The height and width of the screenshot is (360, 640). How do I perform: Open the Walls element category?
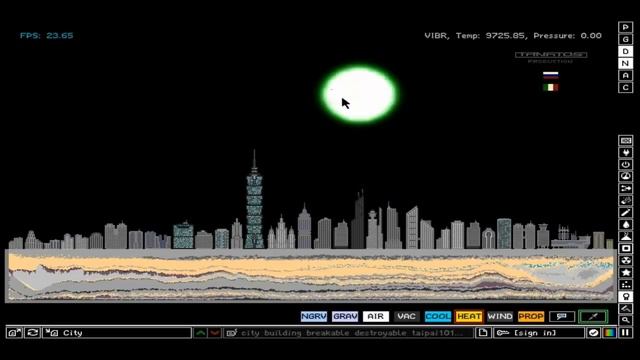625,140
